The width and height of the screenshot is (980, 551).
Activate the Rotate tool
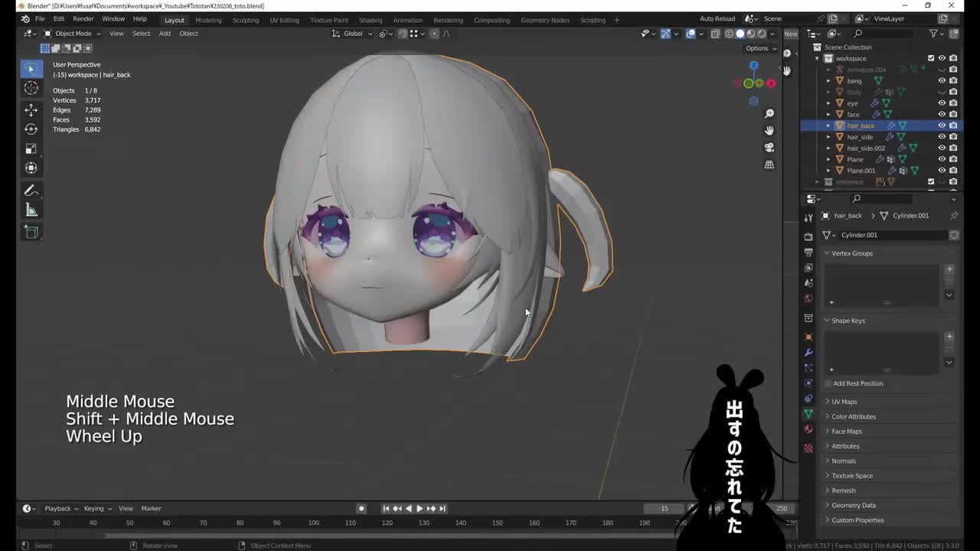pos(31,129)
